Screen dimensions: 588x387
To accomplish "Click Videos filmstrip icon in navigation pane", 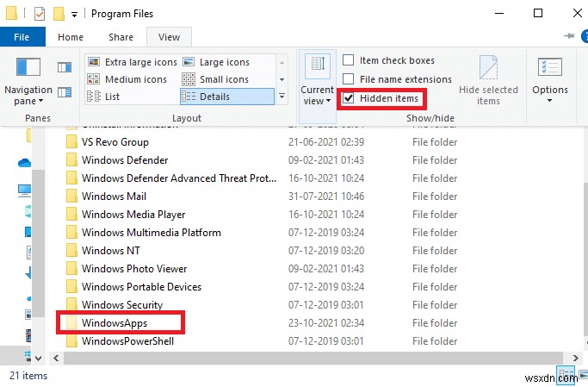I will [x=28, y=335].
